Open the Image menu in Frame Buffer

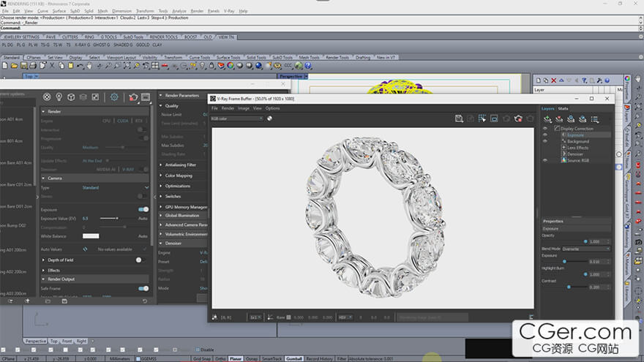(244, 108)
